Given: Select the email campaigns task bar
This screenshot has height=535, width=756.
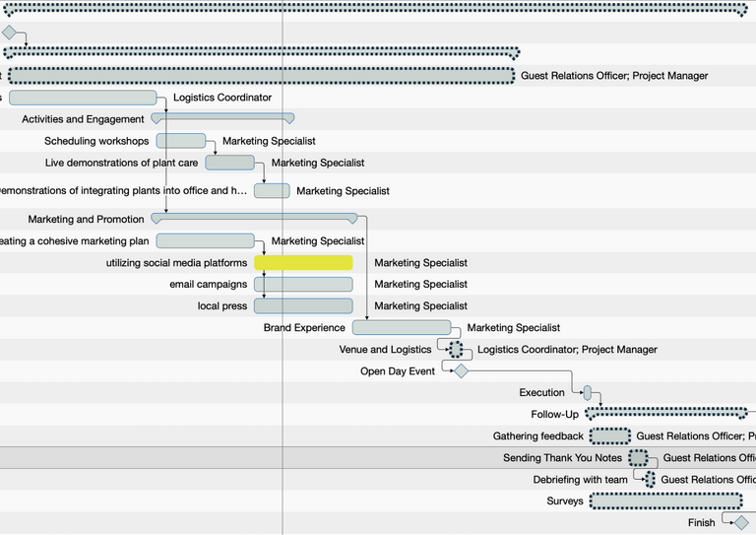Looking at the screenshot, I should (x=303, y=285).
